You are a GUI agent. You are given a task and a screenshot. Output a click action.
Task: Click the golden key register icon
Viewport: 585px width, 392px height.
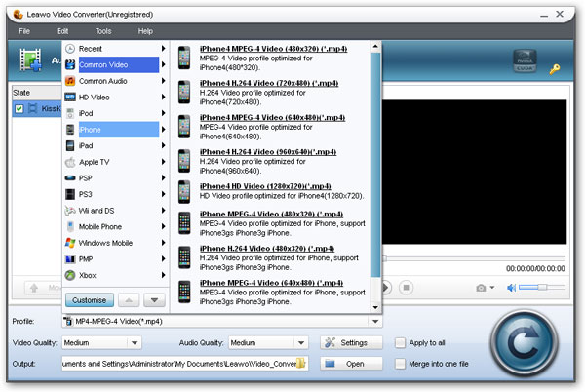coord(555,69)
